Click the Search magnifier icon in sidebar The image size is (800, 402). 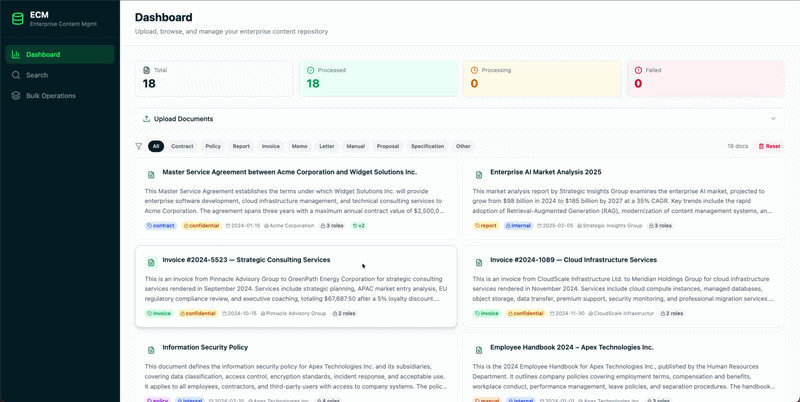16,75
